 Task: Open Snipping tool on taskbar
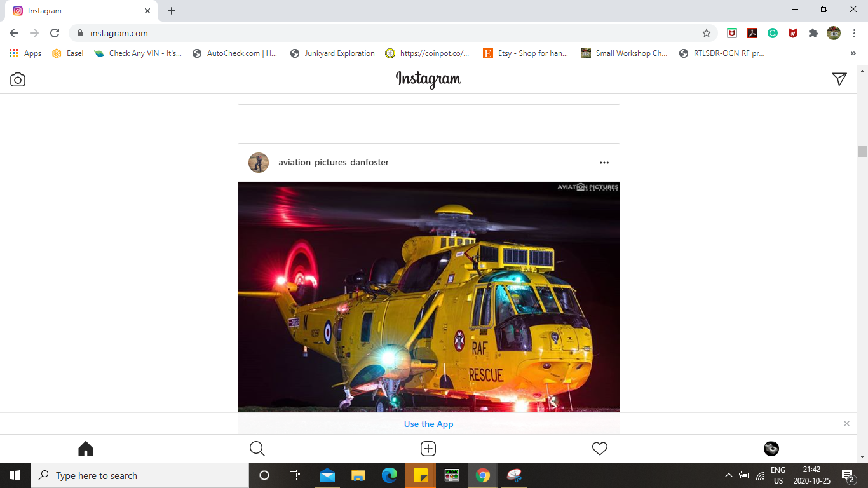(x=514, y=475)
